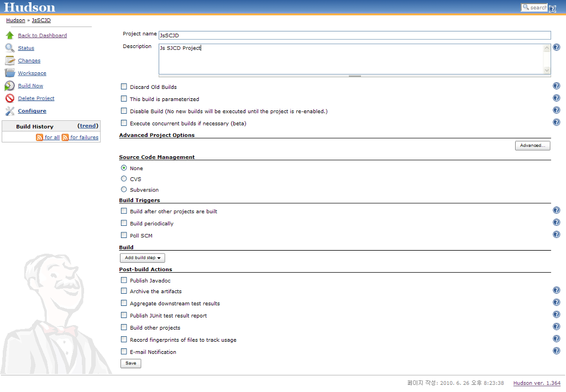Expand the Advanced project options
The image size is (566, 392).
pos(532,146)
